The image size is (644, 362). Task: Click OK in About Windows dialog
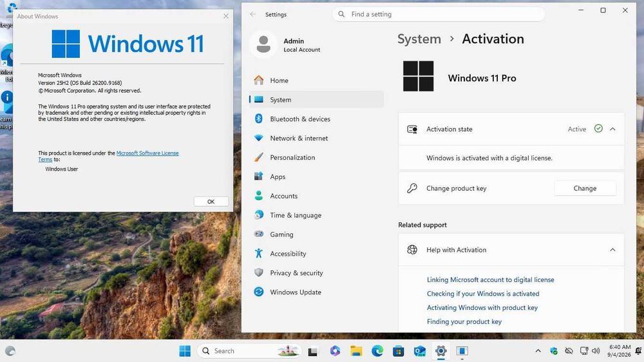(211, 202)
